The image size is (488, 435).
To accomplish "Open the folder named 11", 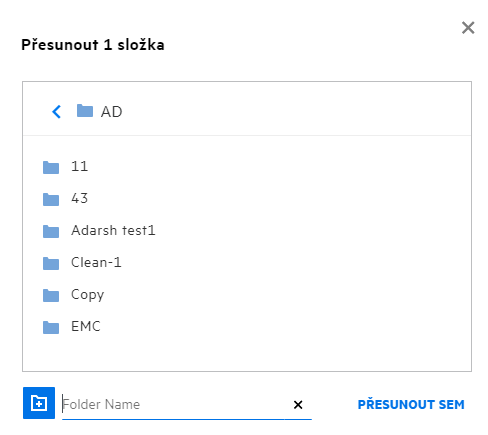I will pyautogui.click(x=79, y=166).
